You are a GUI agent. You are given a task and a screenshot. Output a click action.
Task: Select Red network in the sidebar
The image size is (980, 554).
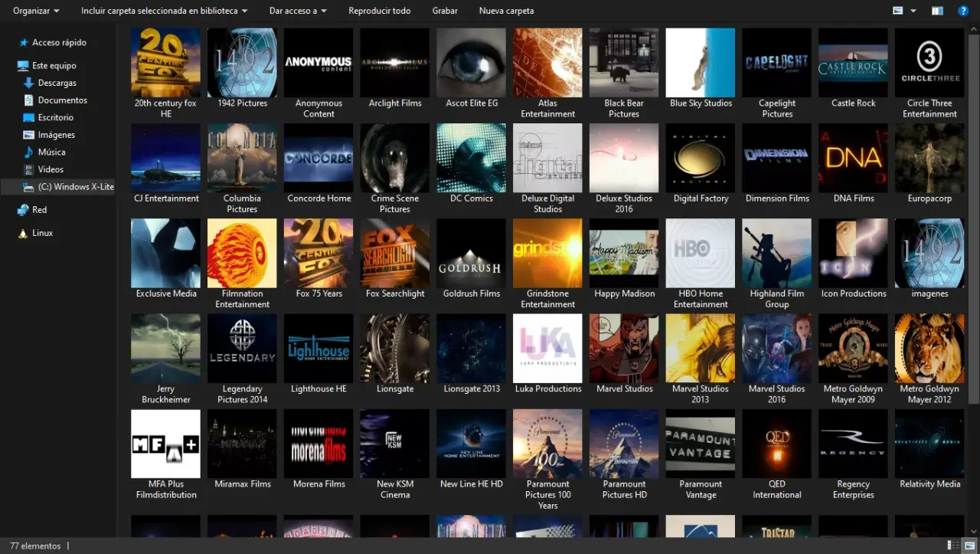tap(39, 210)
